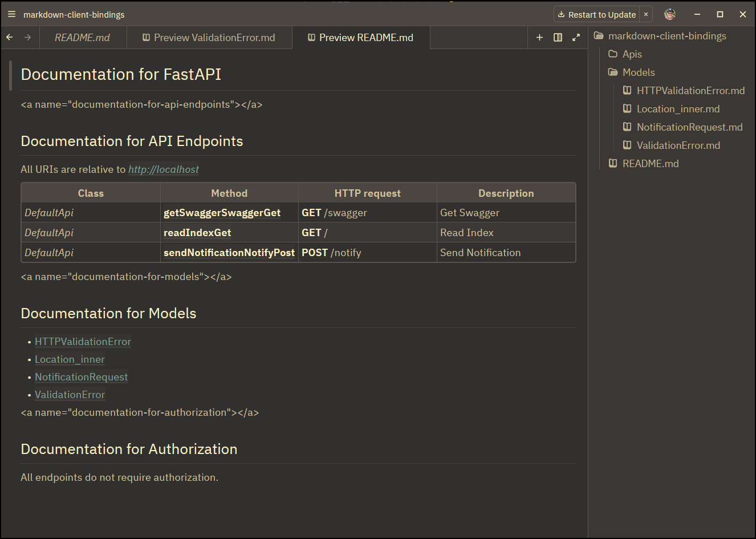
Task: Open a new tab with plus icon
Action: 539,37
